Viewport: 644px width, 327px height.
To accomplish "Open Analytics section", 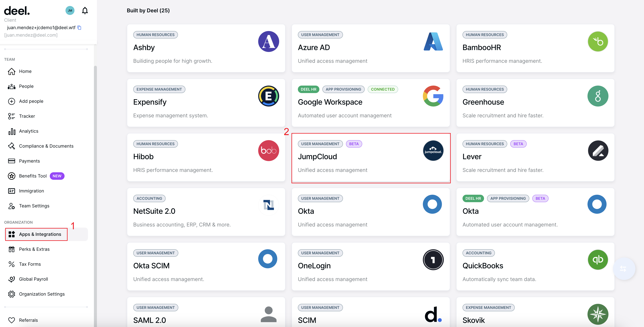I will click(46, 131).
